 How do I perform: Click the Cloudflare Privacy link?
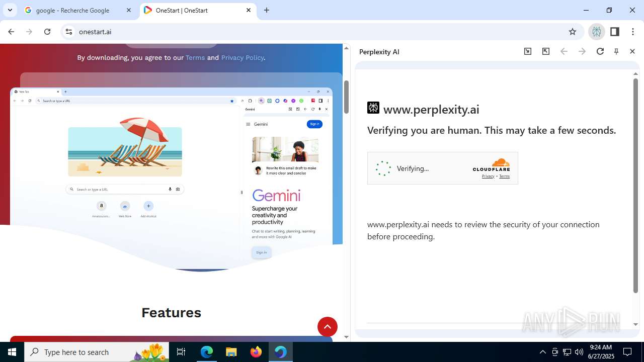[x=488, y=176]
